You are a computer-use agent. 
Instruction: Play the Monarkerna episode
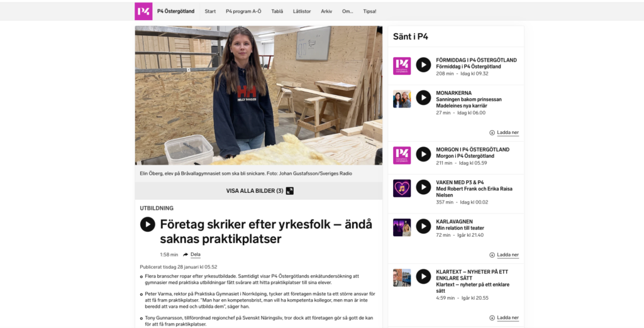tap(423, 97)
